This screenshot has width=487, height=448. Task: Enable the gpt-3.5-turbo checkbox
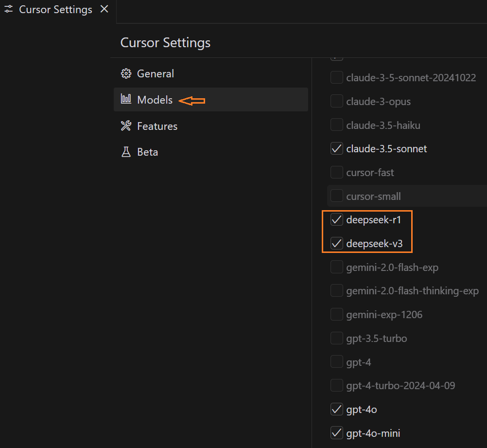tap(337, 338)
